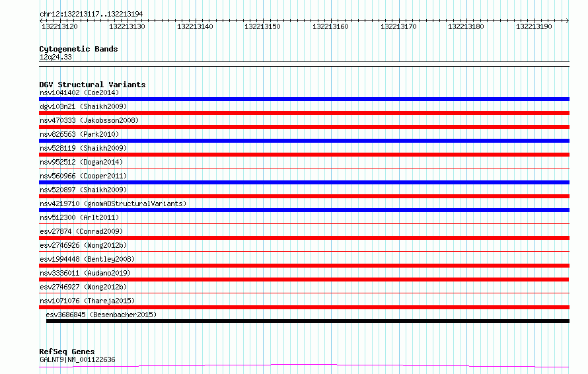Click thin red line under nsv512300
Image resolution: width=588 pixels, height=374 pixels.
304,223
